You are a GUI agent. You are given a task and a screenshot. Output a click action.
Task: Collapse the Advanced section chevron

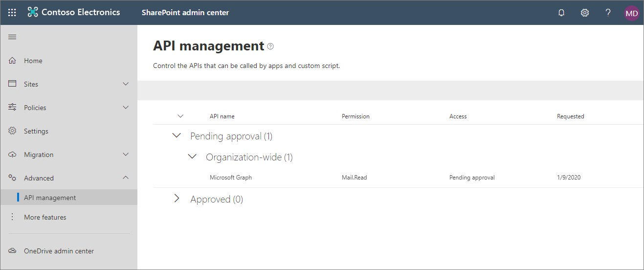(x=126, y=178)
